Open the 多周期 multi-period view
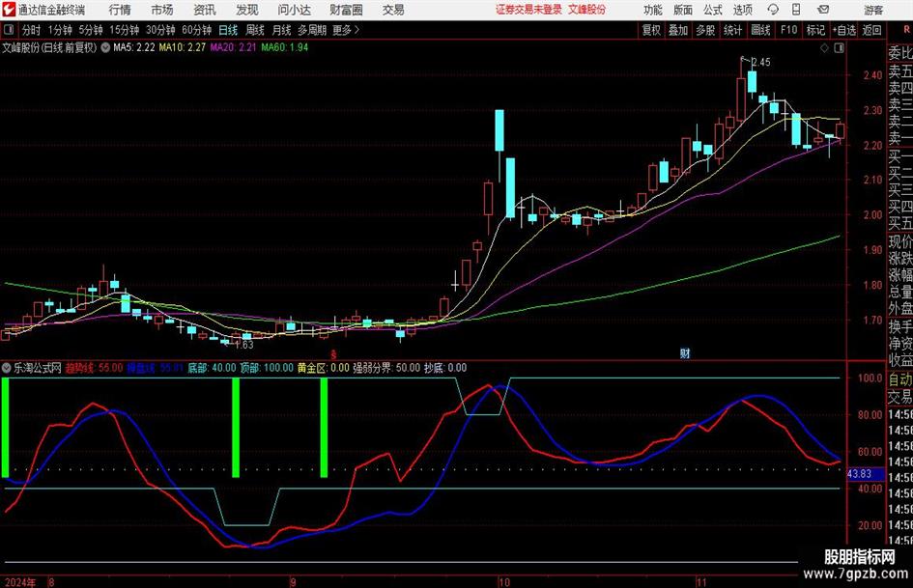 click(312, 30)
